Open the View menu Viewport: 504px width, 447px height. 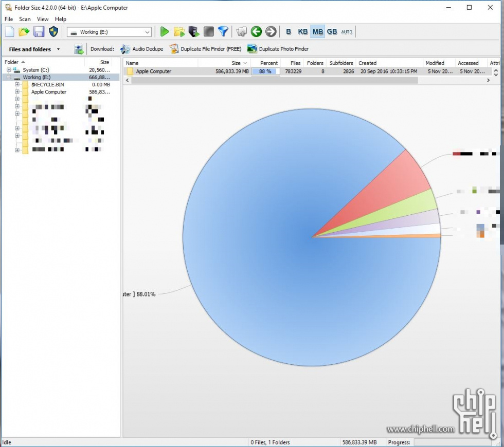42,19
